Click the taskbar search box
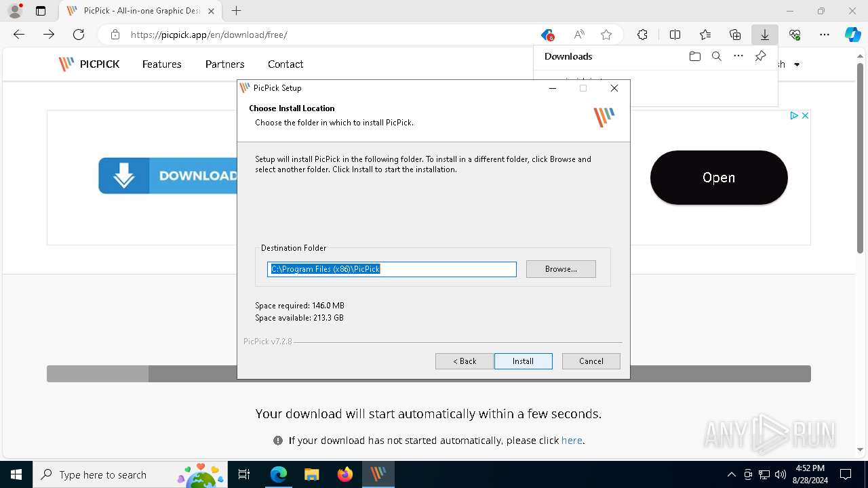 [130, 474]
